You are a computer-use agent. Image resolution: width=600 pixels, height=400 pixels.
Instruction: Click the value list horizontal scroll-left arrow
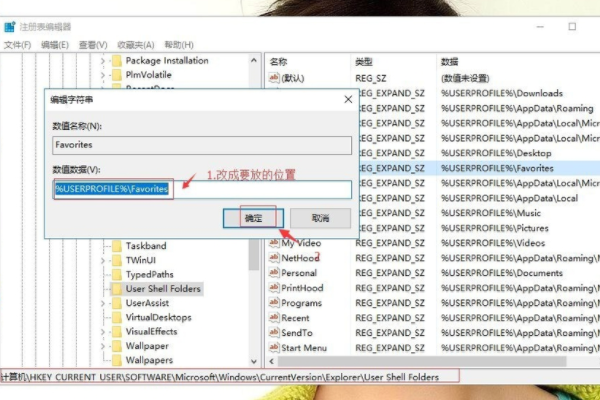(x=272, y=361)
